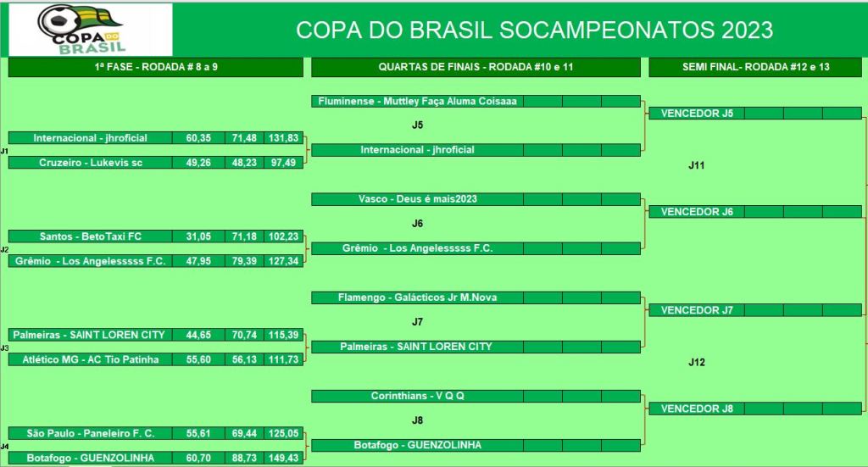Click the 1ª FASE - RODADA header
Screen dimensions: 868x467
(x=155, y=66)
